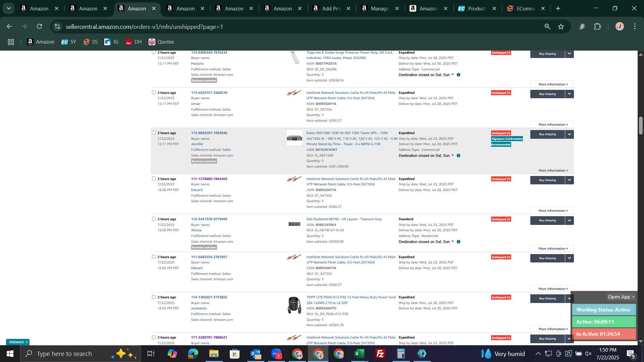
Task: Open the IG bookmark
Action: pyautogui.click(x=111, y=42)
